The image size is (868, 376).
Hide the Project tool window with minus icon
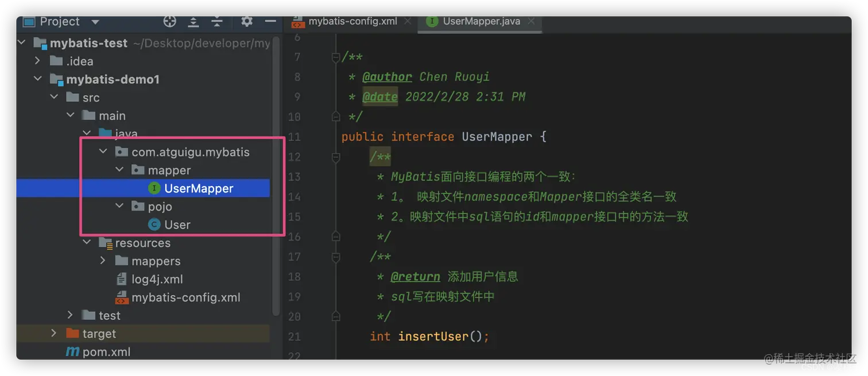pos(270,22)
